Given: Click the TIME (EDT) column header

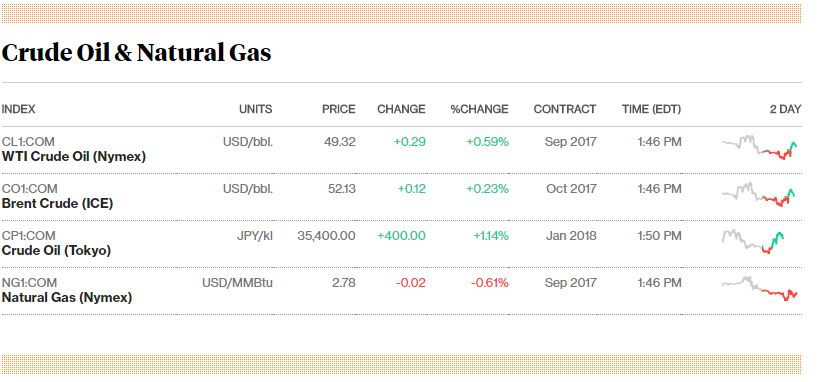Looking at the screenshot, I should coord(651,109).
